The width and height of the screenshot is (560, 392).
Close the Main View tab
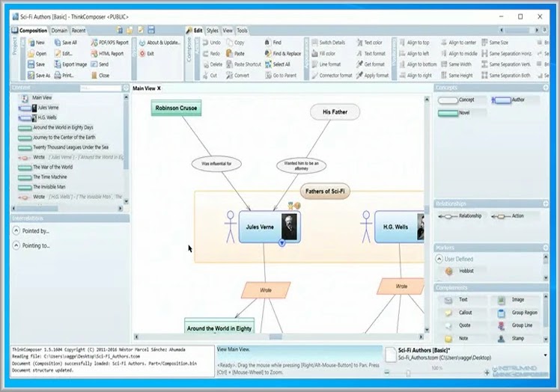point(159,88)
